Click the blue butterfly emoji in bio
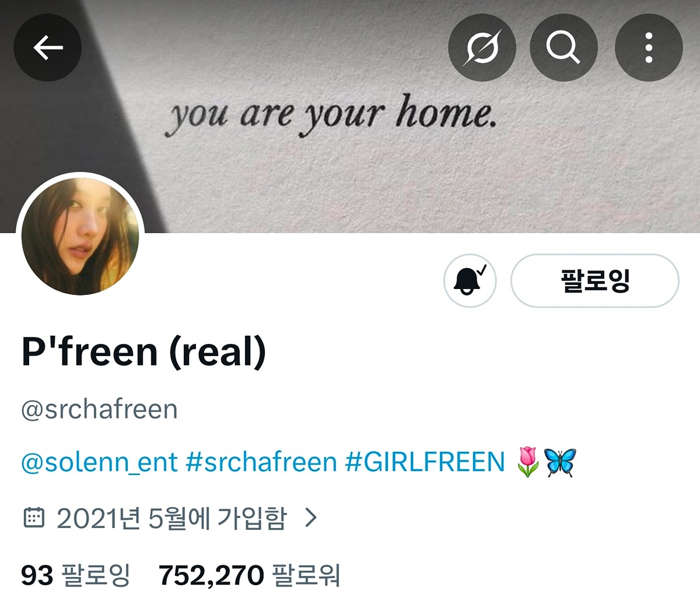The height and width of the screenshot is (612, 700). (560, 462)
